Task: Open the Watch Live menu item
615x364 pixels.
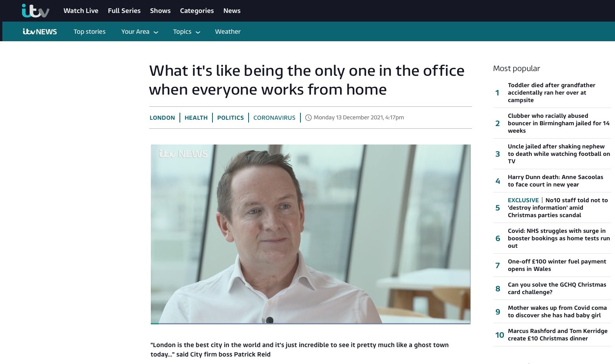Action: point(81,11)
